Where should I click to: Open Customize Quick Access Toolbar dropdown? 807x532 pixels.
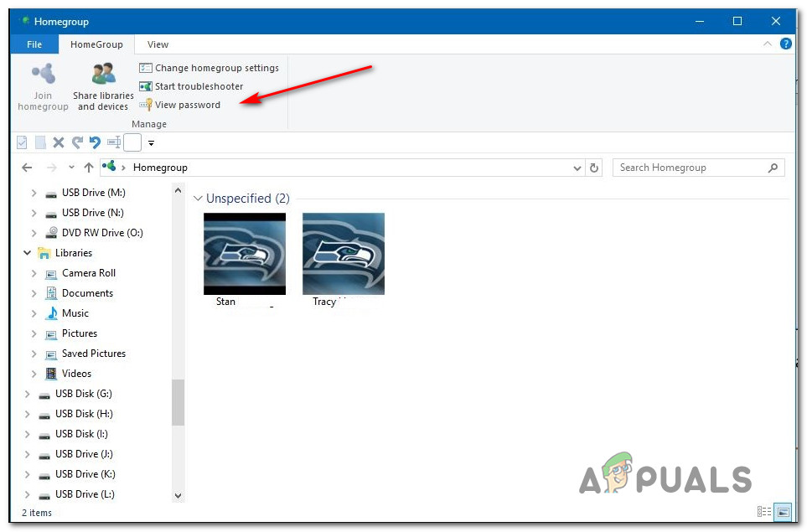152,143
